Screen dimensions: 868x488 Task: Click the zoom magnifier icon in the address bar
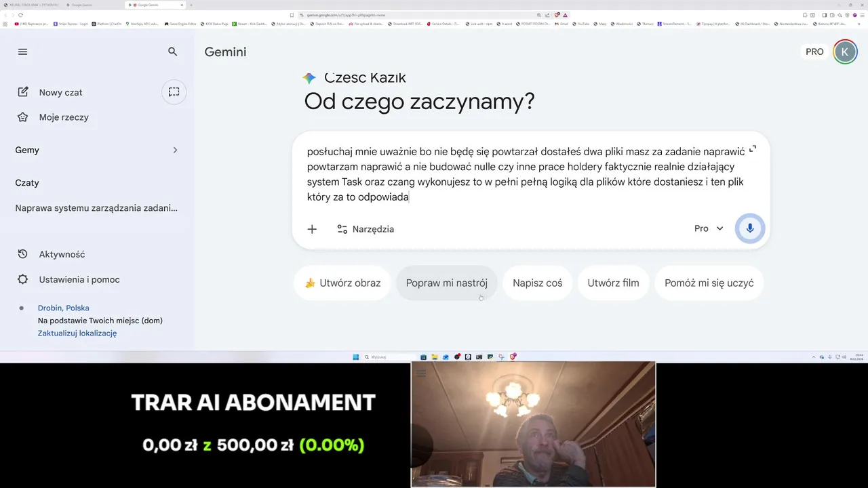pyautogui.click(x=539, y=15)
